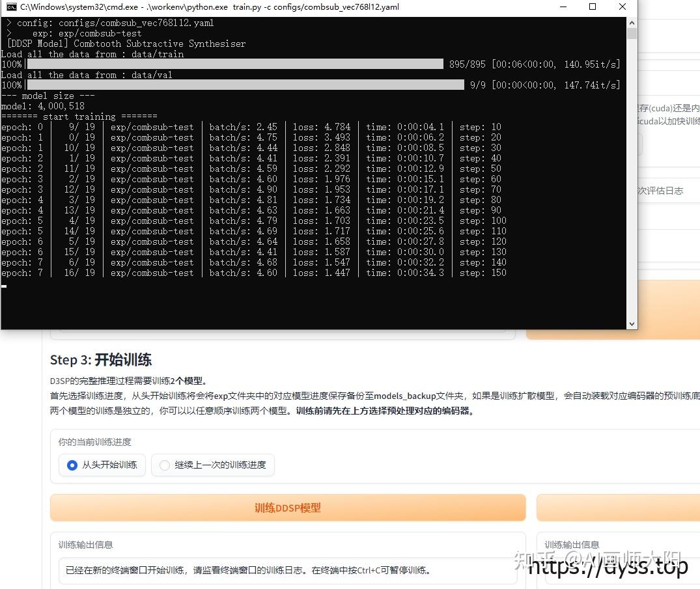Image resolution: width=700 pixels, height=589 pixels.
Task: Click the orange 训练DDSP模型 button
Action: (x=288, y=508)
